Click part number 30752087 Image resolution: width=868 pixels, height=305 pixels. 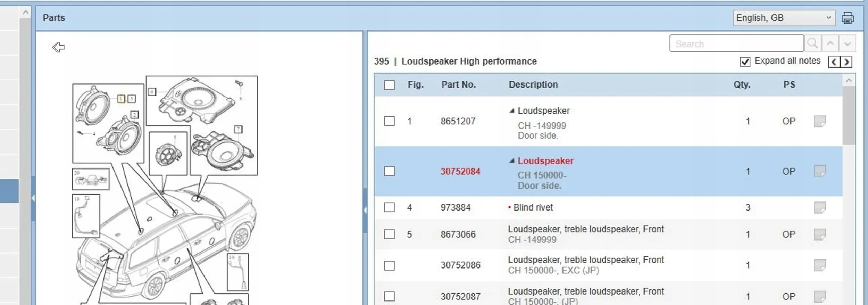click(x=460, y=296)
